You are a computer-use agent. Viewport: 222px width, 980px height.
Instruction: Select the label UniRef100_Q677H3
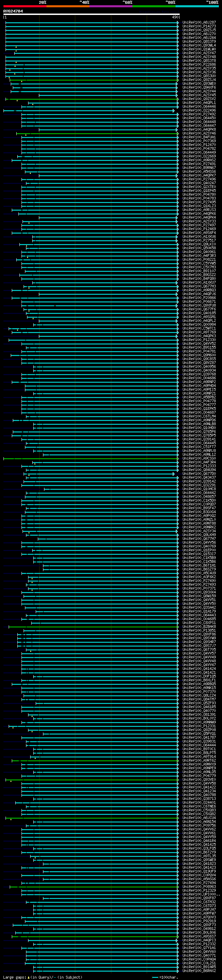(x=199, y=286)
